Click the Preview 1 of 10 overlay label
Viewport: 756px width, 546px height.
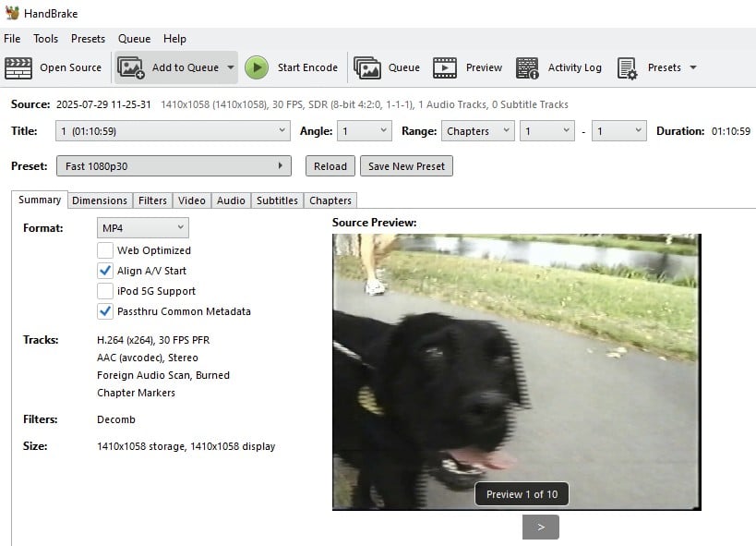pyautogui.click(x=522, y=494)
